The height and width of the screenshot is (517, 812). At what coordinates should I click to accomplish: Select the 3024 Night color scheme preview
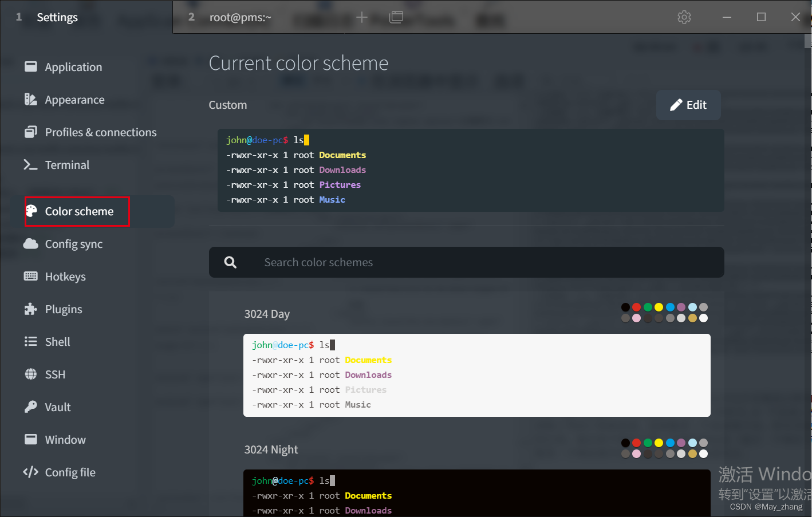click(x=477, y=493)
